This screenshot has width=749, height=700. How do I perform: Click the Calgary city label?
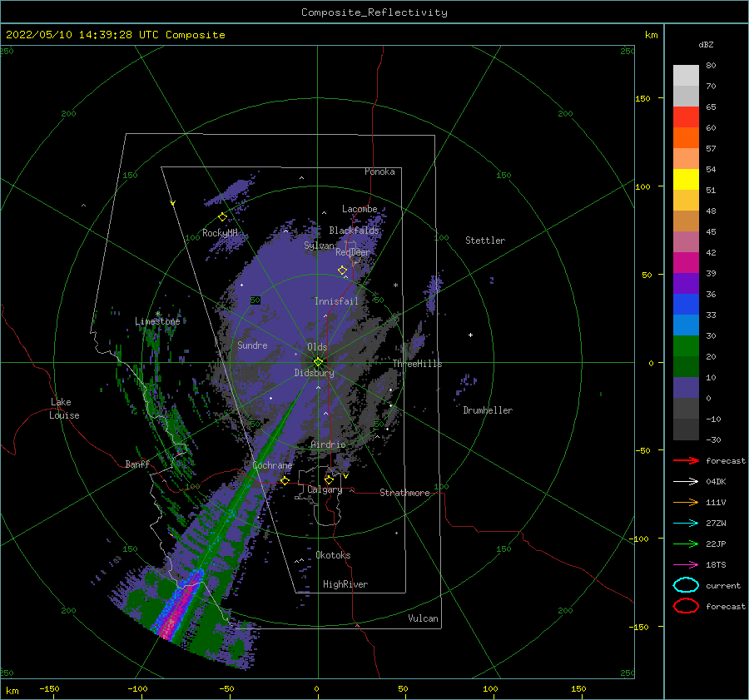325,489
